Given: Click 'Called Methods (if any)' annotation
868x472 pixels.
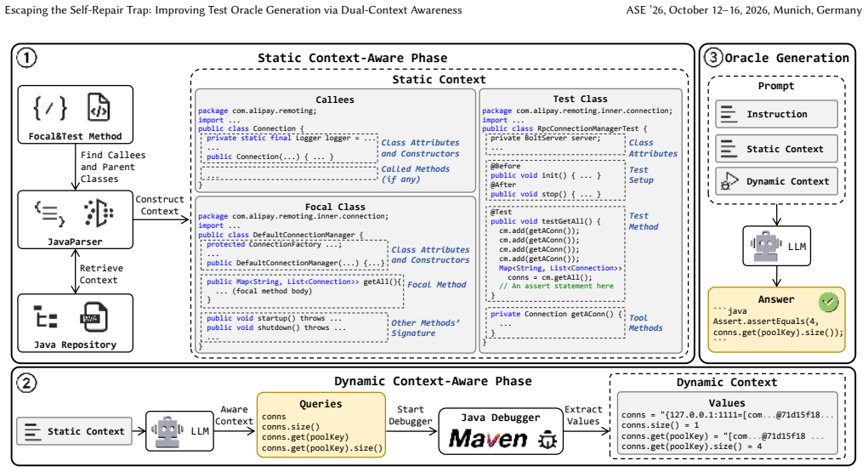Looking at the screenshot, I should pos(415,174).
